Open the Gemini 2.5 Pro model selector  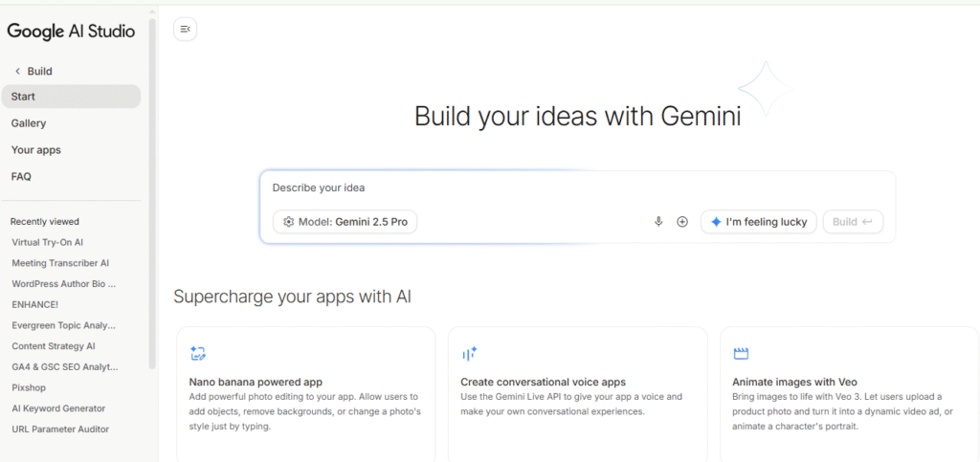click(345, 222)
